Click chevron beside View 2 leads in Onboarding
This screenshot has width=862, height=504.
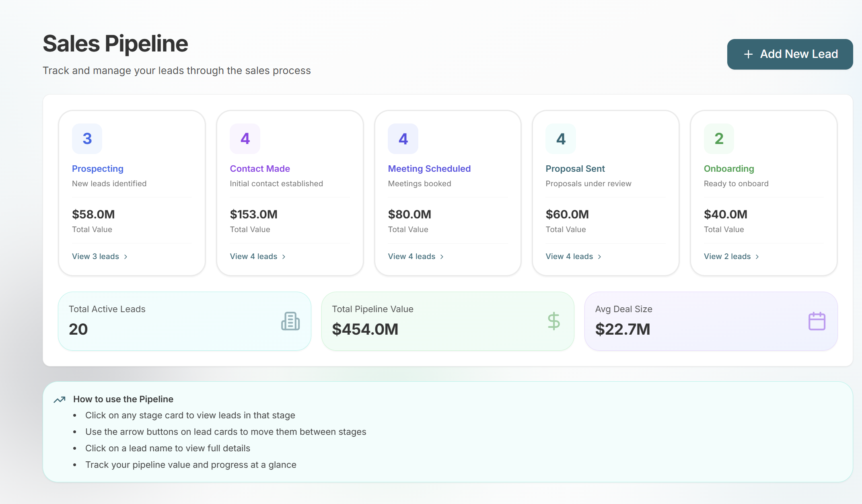[757, 257]
